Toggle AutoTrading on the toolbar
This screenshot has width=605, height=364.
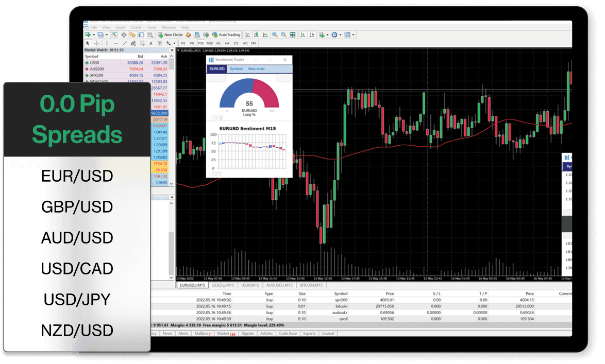pos(226,35)
